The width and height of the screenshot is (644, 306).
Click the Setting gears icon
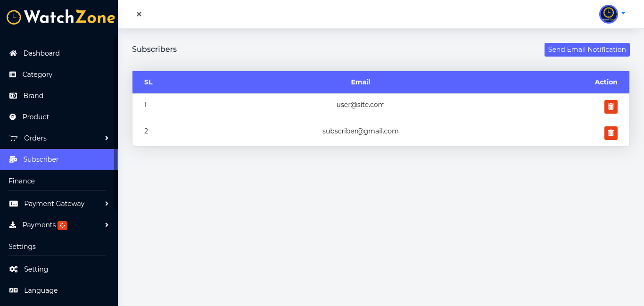pos(14,269)
